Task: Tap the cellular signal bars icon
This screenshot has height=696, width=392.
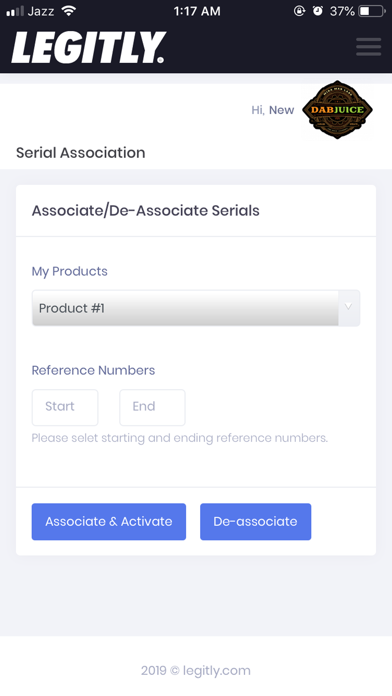Action: click(15, 12)
